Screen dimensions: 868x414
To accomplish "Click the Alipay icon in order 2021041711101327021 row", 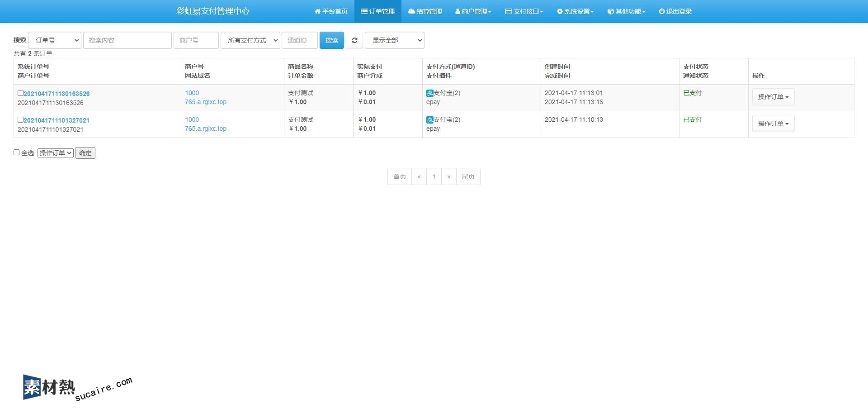I will [429, 119].
